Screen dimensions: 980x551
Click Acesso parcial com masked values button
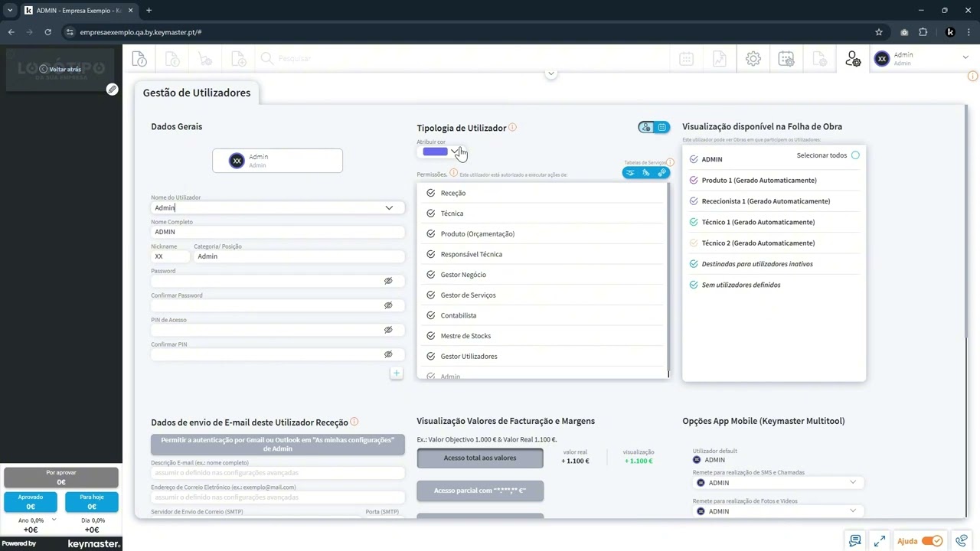click(x=480, y=491)
